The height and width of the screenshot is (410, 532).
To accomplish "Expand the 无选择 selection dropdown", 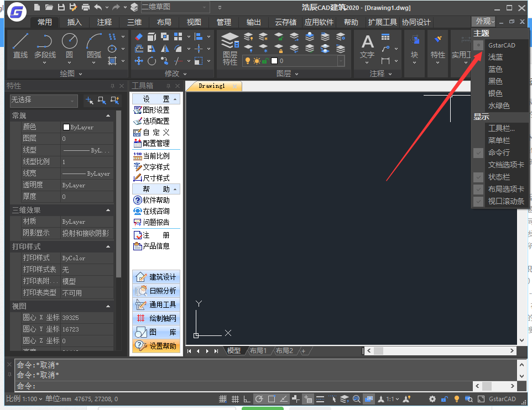I will click(43, 101).
